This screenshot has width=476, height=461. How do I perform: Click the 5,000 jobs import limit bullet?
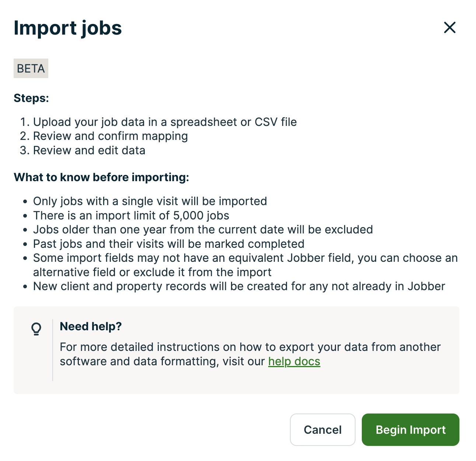131,215
